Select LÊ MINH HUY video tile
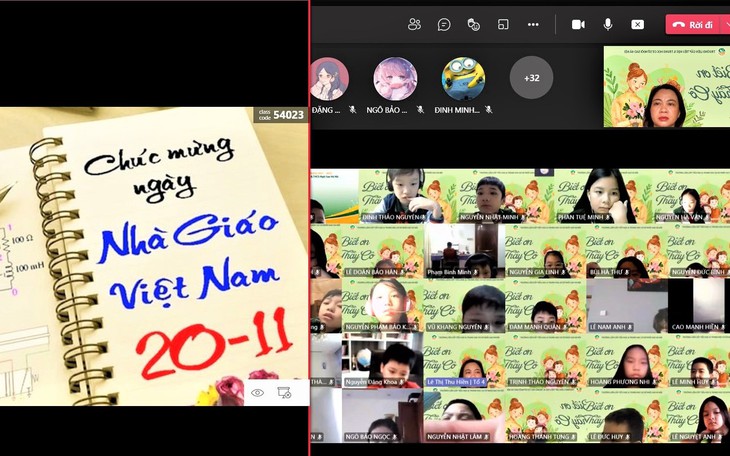 (699, 361)
